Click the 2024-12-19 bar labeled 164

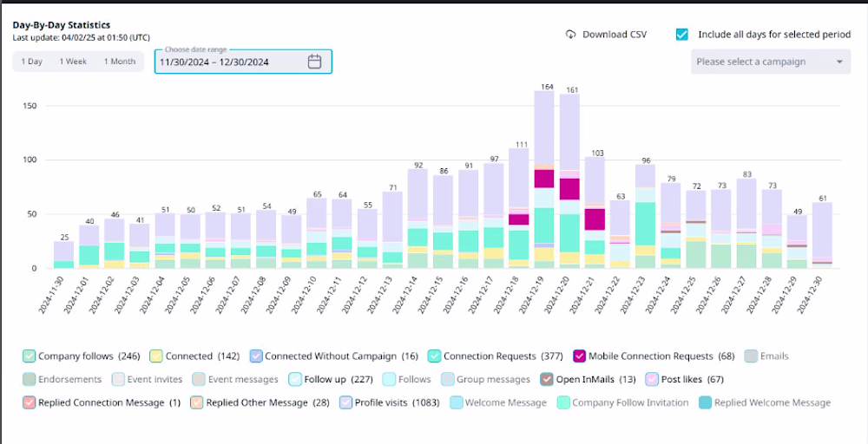coord(544,180)
